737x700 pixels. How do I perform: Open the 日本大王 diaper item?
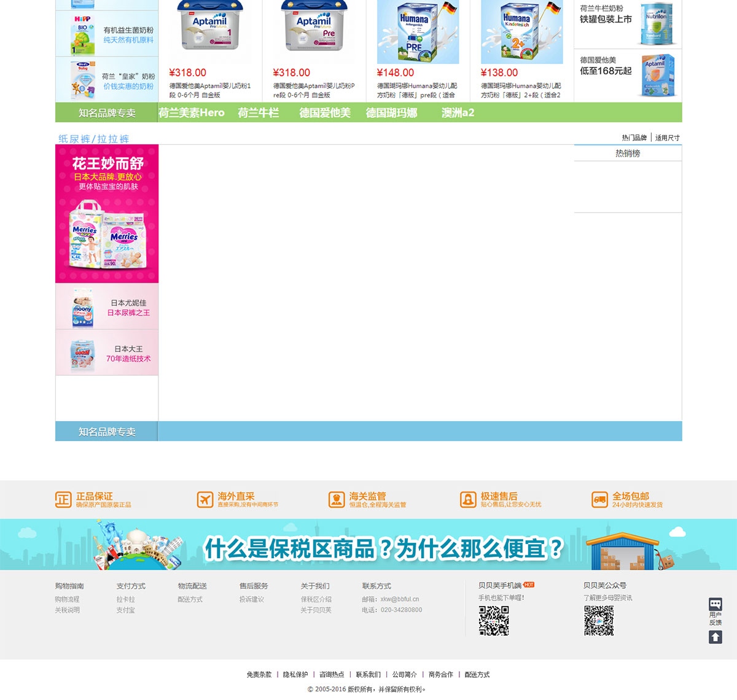click(107, 352)
